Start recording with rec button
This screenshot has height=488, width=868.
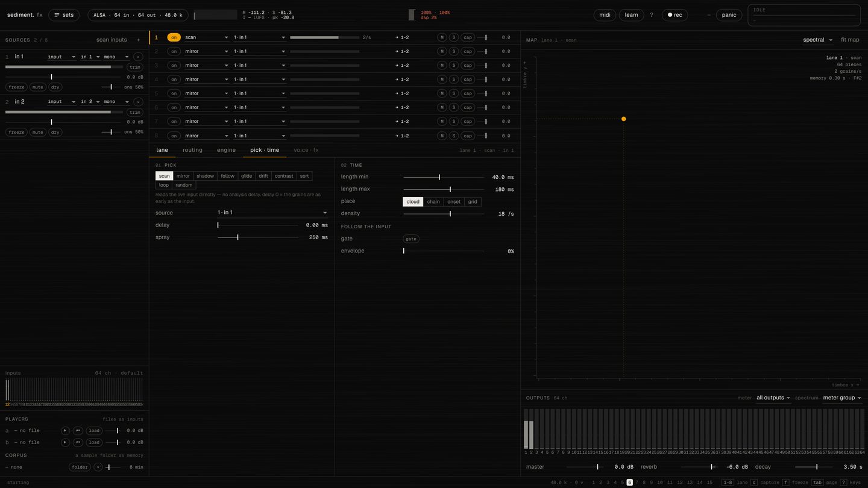(x=675, y=15)
